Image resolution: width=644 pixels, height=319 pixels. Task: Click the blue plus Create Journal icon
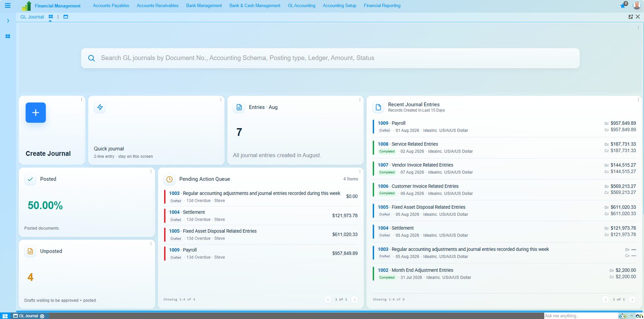point(36,112)
